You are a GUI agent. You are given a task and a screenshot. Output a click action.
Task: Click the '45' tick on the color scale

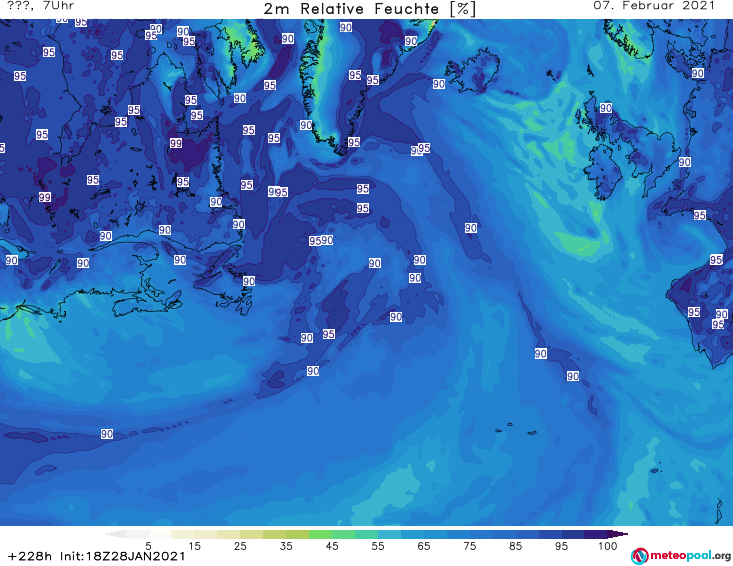tap(331, 545)
